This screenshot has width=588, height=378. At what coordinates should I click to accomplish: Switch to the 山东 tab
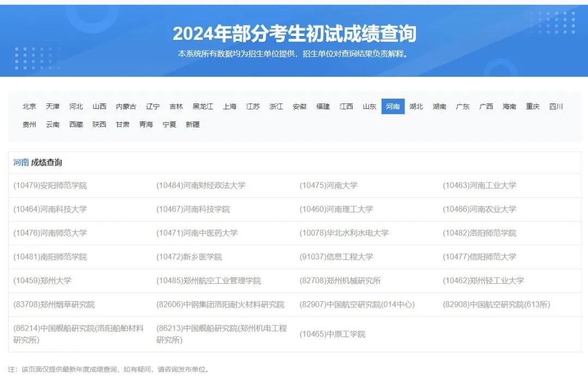369,107
